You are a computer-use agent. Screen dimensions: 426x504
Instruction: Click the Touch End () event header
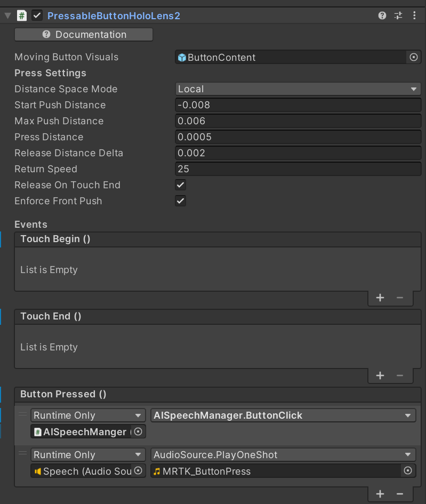(x=218, y=316)
